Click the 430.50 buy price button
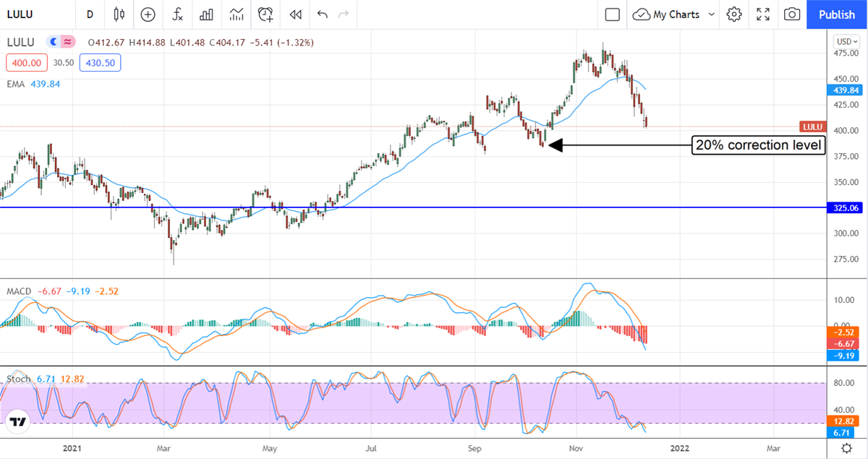The image size is (868, 459). pyautogui.click(x=101, y=63)
